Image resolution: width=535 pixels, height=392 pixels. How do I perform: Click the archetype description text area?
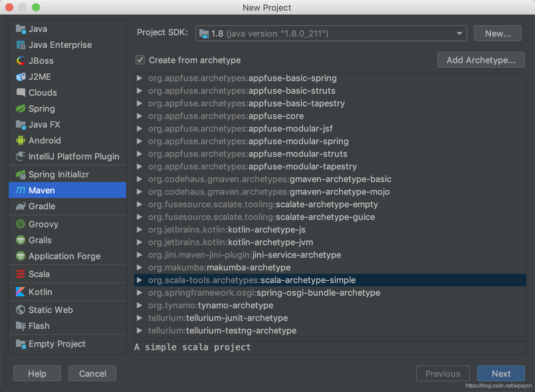click(330, 347)
